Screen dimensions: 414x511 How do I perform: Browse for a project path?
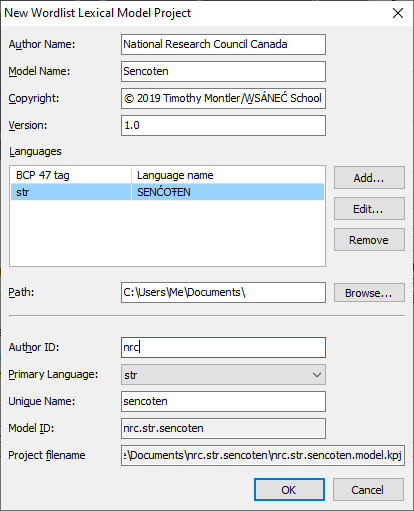(x=369, y=293)
